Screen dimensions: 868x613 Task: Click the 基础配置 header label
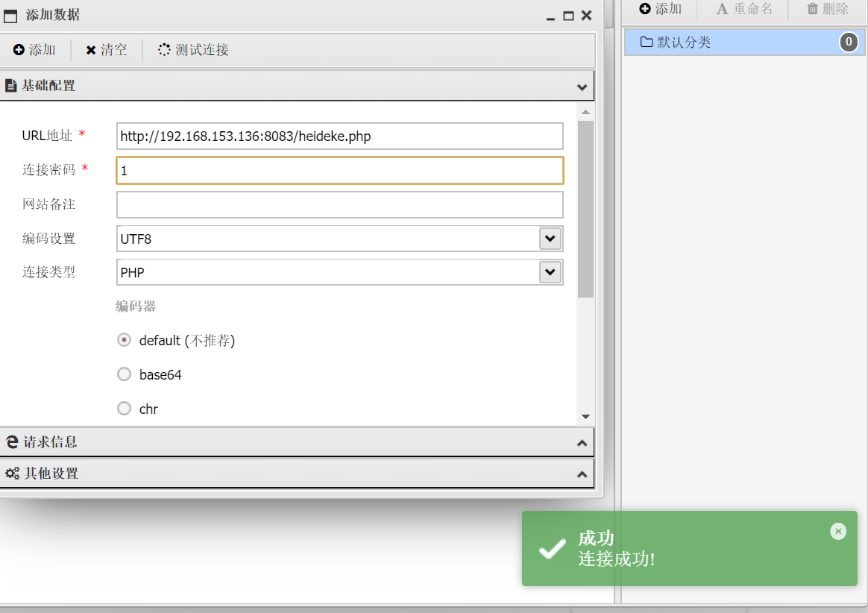click(48, 86)
